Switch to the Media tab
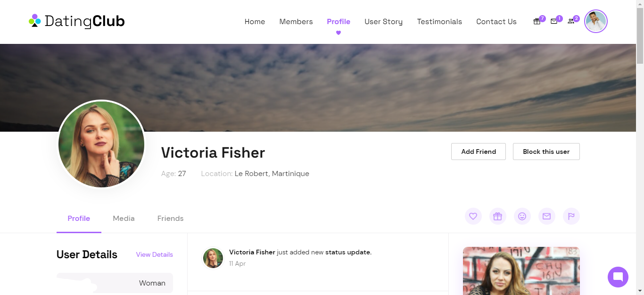Image resolution: width=644 pixels, height=295 pixels. 124,218
